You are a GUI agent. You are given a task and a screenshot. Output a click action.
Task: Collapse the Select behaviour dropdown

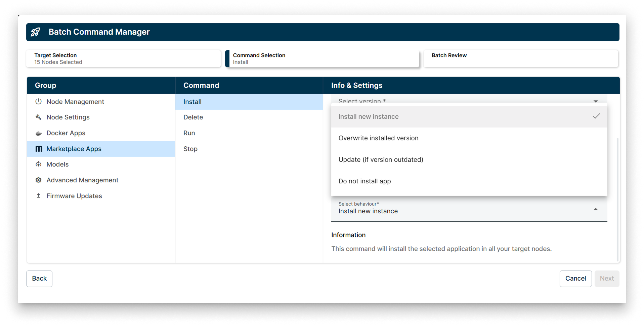coord(596,209)
